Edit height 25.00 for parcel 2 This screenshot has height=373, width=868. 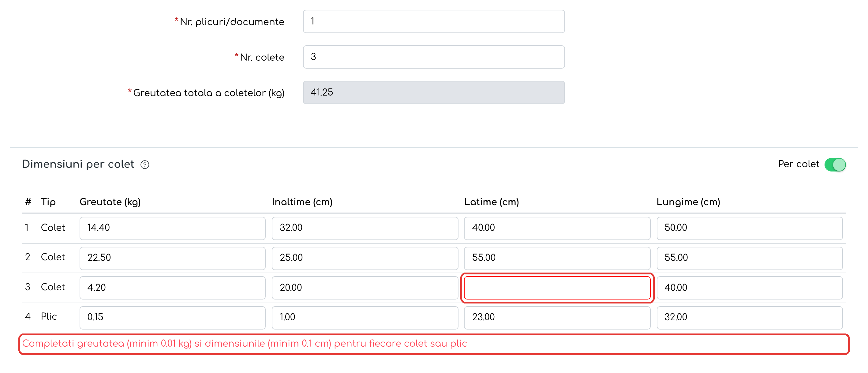[365, 258]
